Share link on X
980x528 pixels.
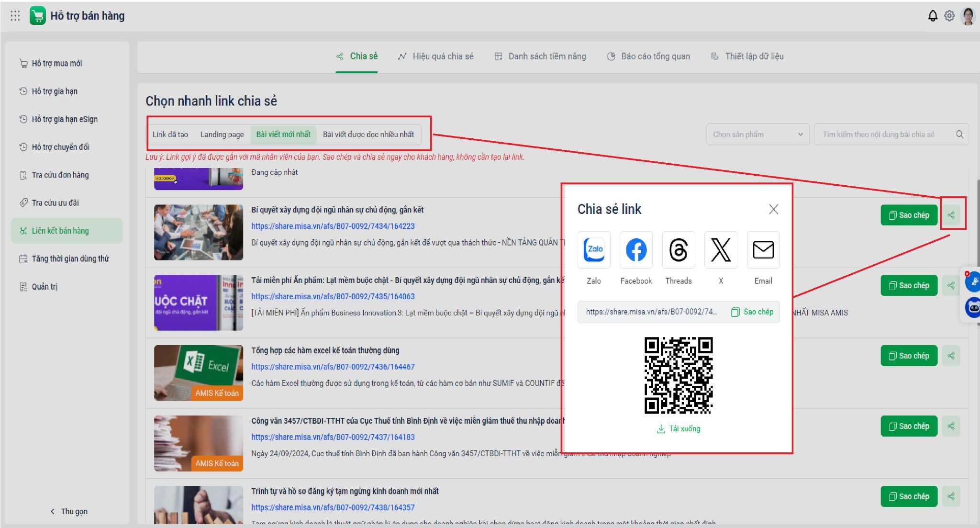(x=721, y=250)
